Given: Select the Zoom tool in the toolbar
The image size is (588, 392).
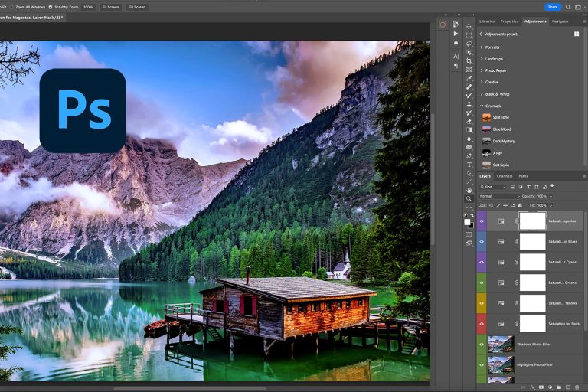Looking at the screenshot, I should point(469,199).
